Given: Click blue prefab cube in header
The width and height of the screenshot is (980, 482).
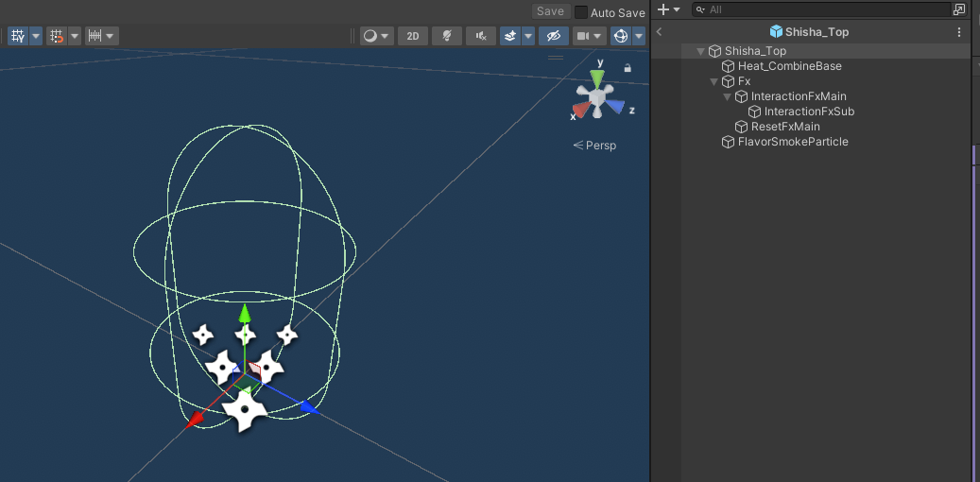Looking at the screenshot, I should tap(776, 31).
